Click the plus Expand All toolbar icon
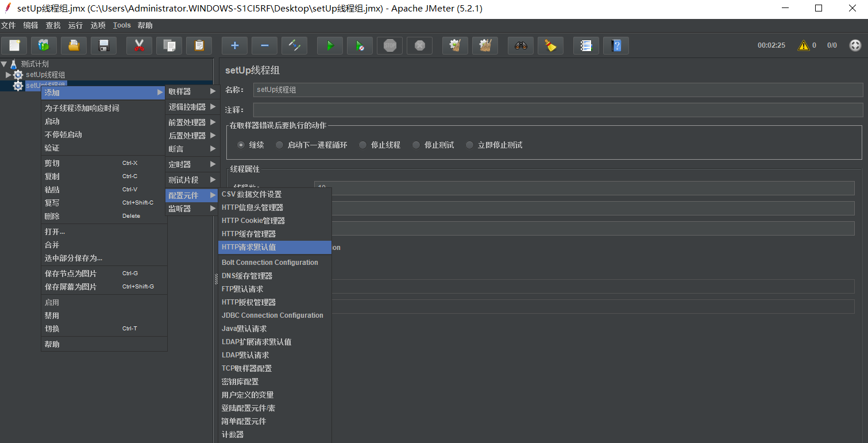 [234, 46]
